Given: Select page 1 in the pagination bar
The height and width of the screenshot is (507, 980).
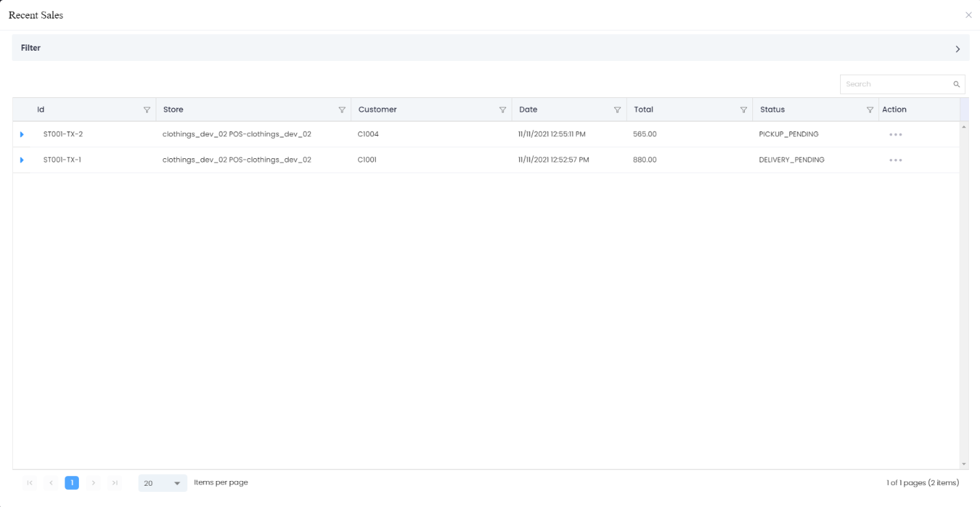Looking at the screenshot, I should (x=72, y=482).
